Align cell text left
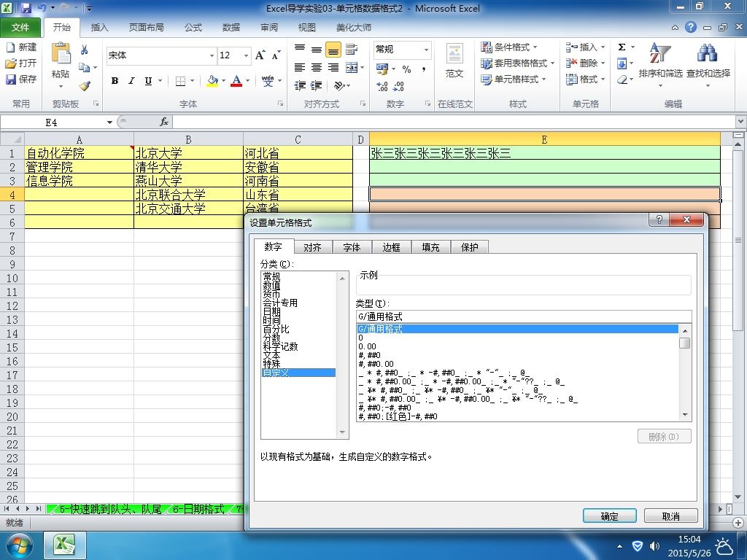The image size is (747, 560). 300,68
